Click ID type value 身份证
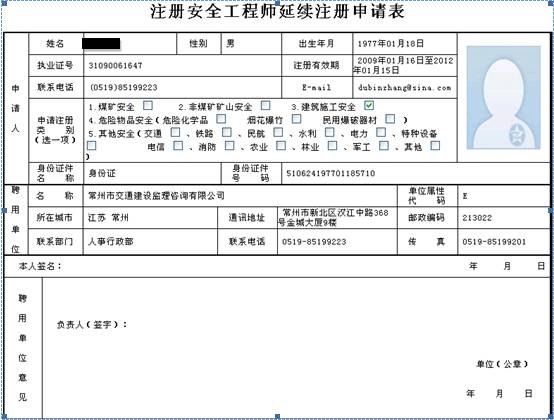Viewport: 554px width, 420px height. (x=102, y=173)
